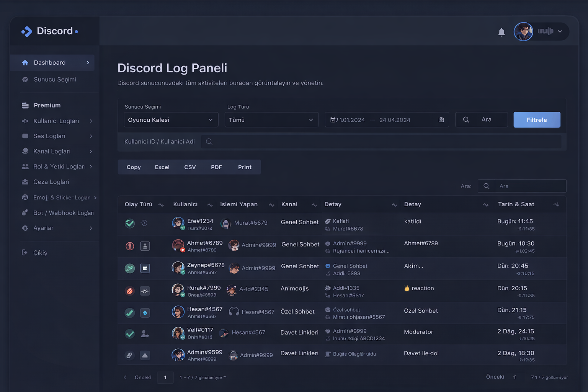
Task: Click the event icon in Zeynep#5678 row
Action: pyautogui.click(x=130, y=268)
